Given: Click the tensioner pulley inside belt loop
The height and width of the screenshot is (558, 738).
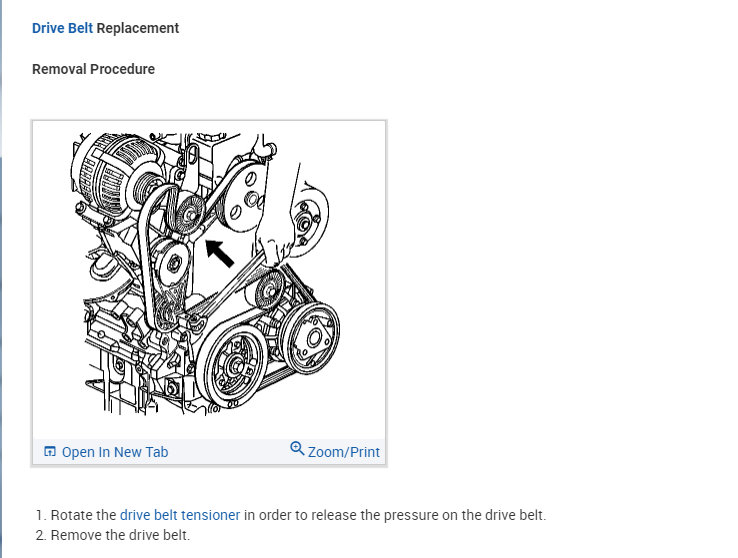Looking at the screenshot, I should coord(172,263).
